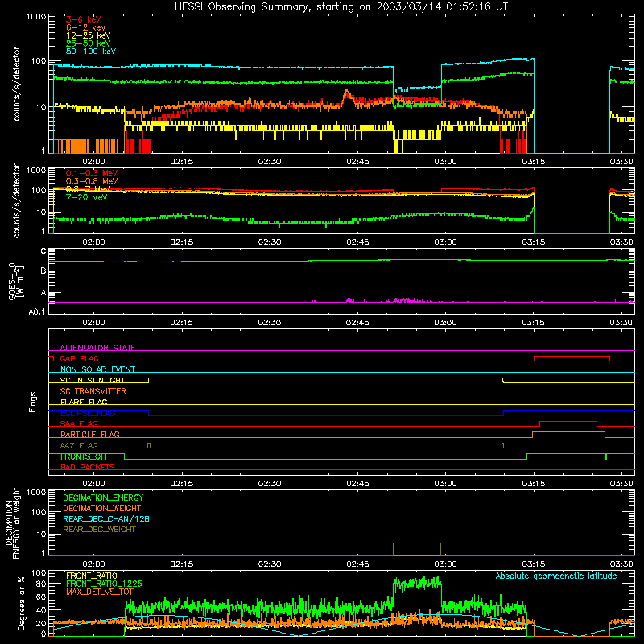Screen dimensions: 644x644
Task: Click the DECIMATION_ENERGY legend label
Action: point(103,497)
